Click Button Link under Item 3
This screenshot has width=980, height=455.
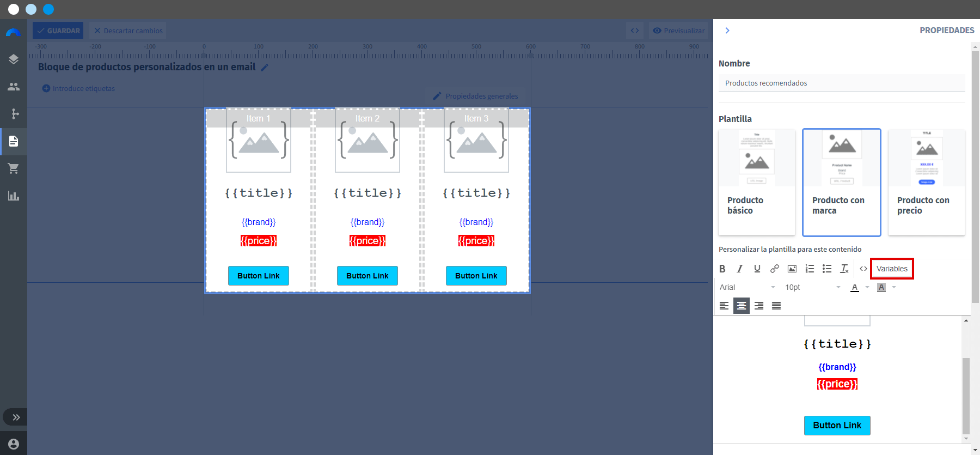(x=476, y=276)
